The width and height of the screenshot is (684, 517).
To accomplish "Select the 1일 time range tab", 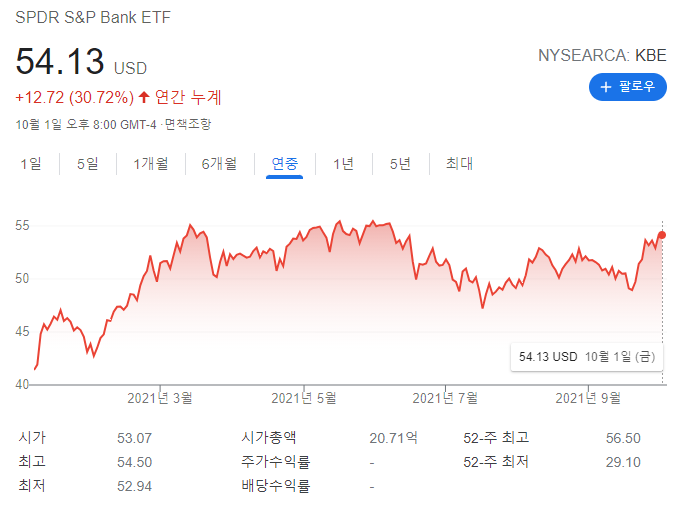I will point(31,164).
